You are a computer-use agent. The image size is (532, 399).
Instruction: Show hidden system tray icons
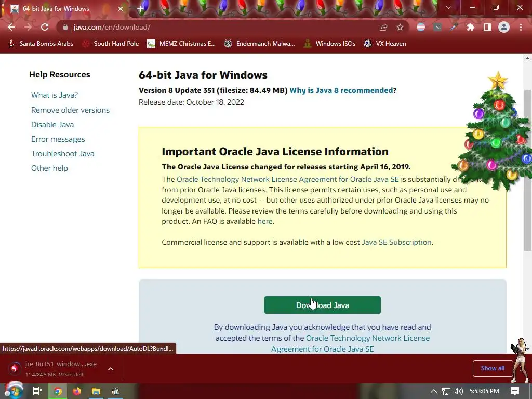tap(434, 391)
